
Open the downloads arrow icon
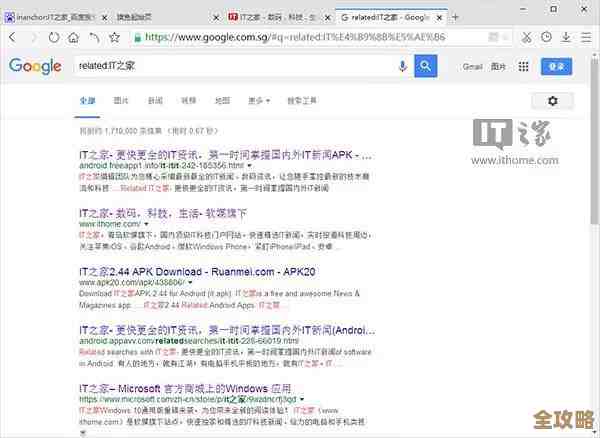click(x=566, y=37)
